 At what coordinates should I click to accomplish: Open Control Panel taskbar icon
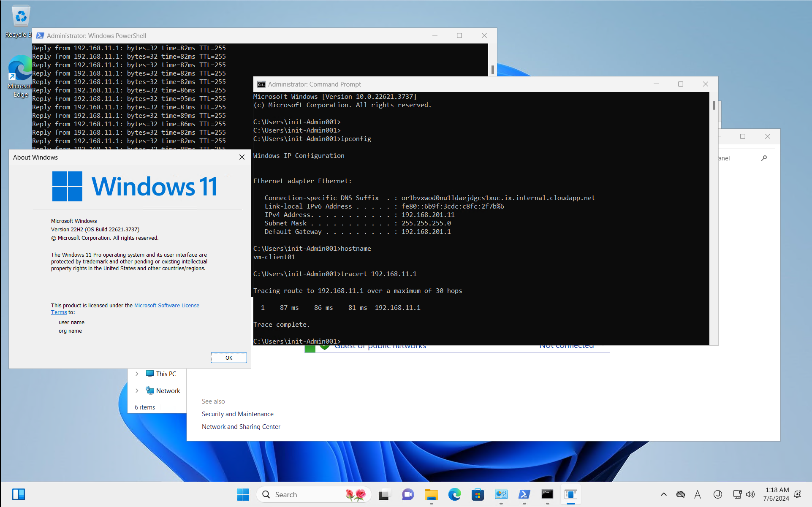point(501,494)
